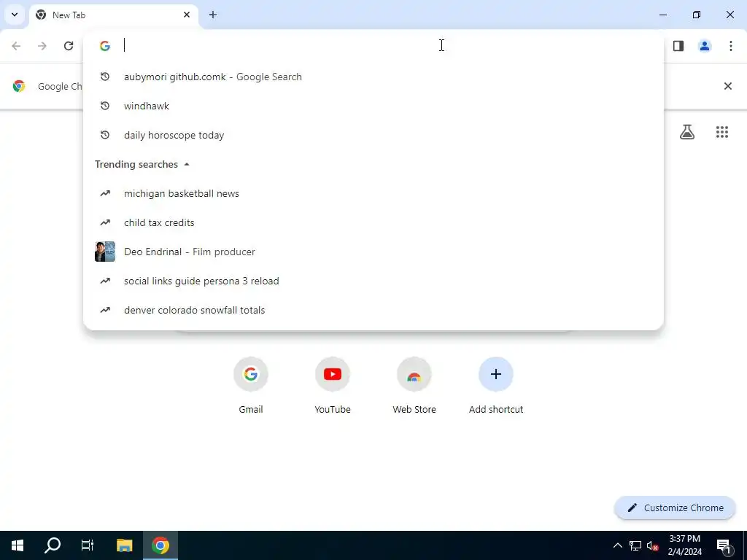
Task: Click the Chrome taskbar icon
Action: pos(160,545)
